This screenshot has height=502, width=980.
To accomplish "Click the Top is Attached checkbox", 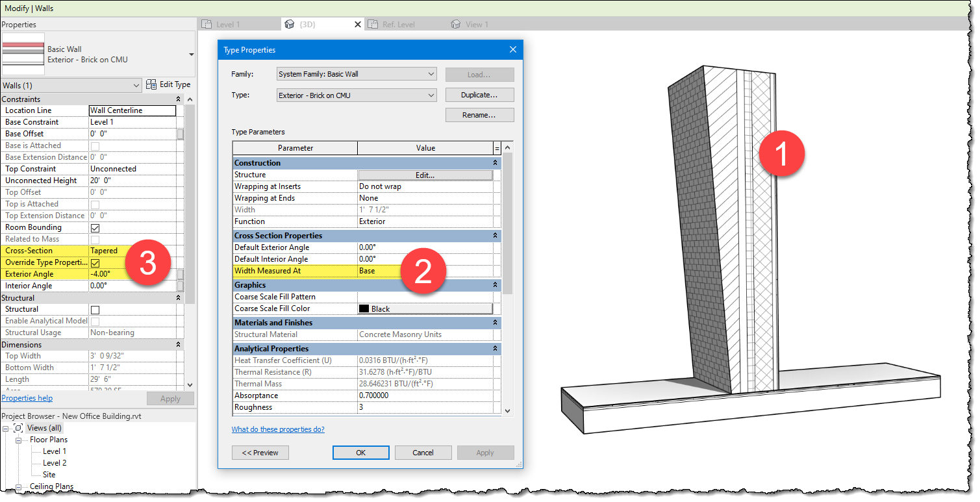I will click(x=95, y=204).
